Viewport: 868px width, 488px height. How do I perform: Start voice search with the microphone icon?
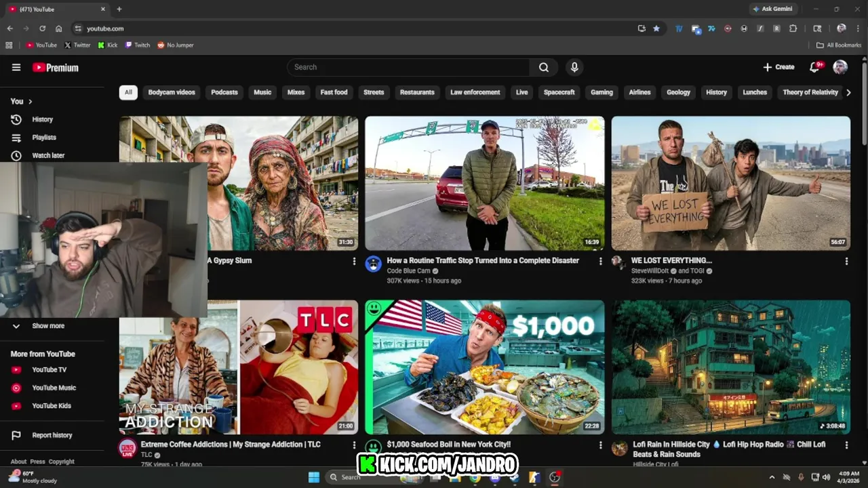pyautogui.click(x=574, y=67)
